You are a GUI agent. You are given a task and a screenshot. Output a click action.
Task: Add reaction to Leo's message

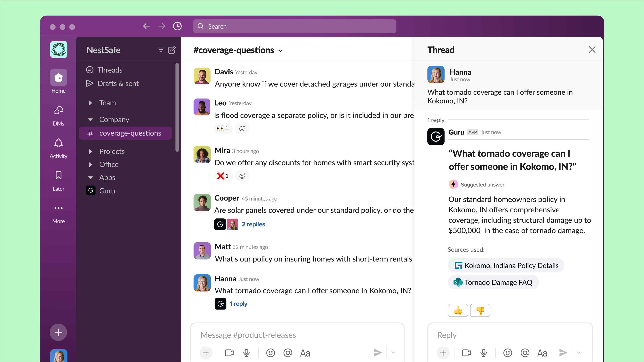tap(242, 128)
